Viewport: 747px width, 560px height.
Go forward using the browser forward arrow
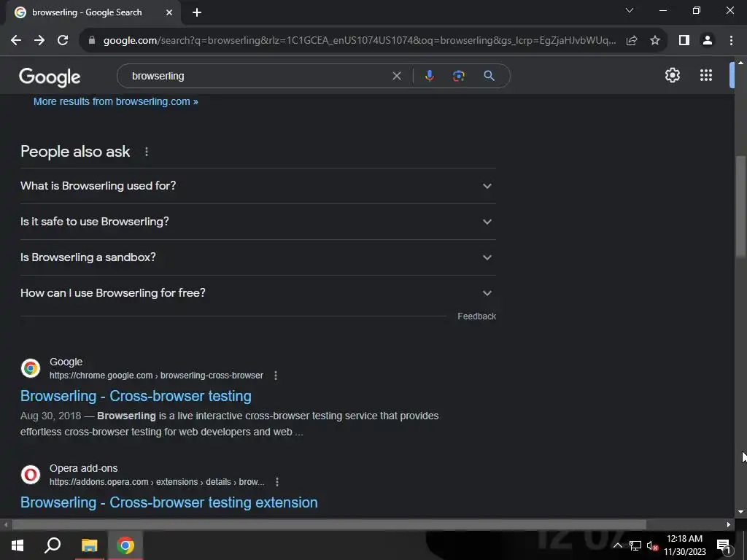39,41
